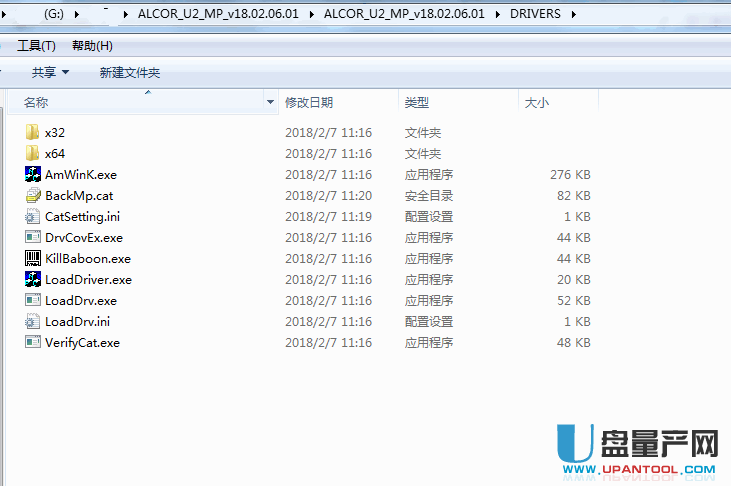731x486 pixels.
Task: Sort files by 大小 column header
Action: coord(535,102)
